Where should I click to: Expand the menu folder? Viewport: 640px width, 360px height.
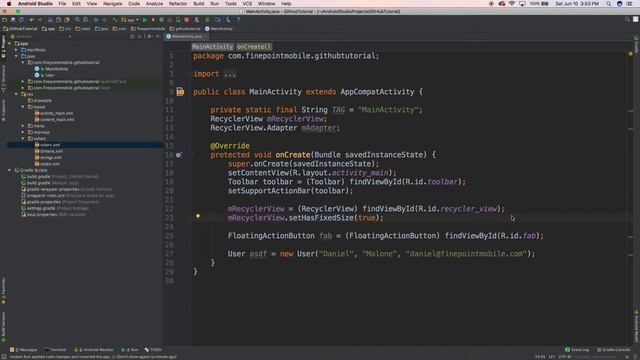coord(23,126)
